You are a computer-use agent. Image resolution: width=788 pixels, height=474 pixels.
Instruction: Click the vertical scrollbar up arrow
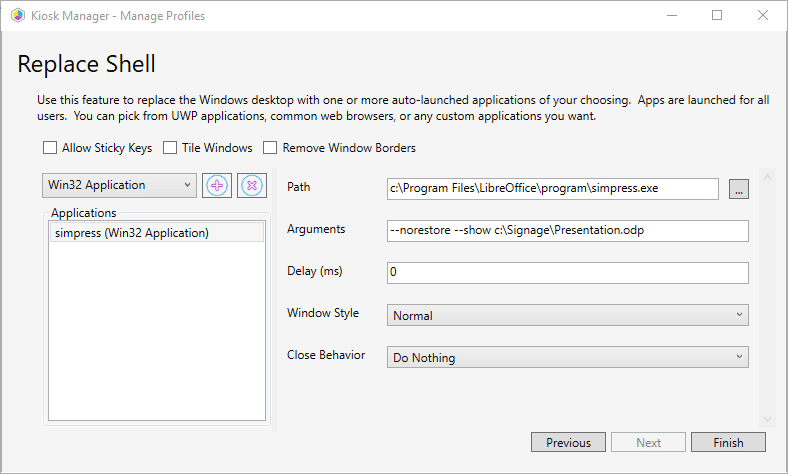pyautogui.click(x=769, y=178)
